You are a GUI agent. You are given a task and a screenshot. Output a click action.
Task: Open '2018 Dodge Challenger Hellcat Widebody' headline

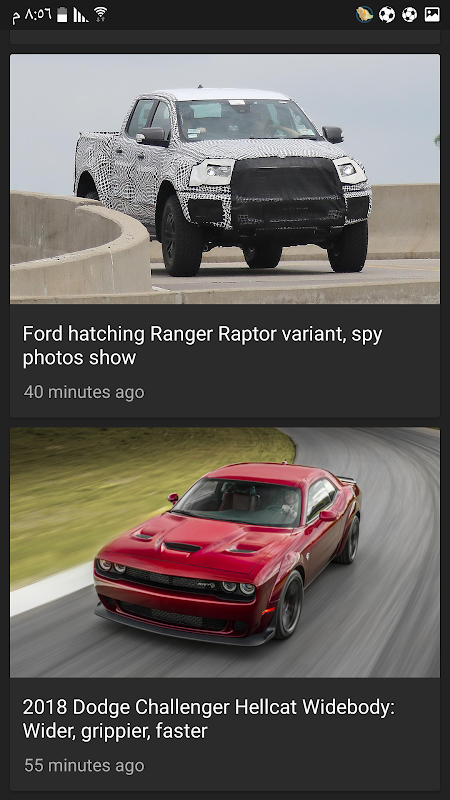click(209, 719)
